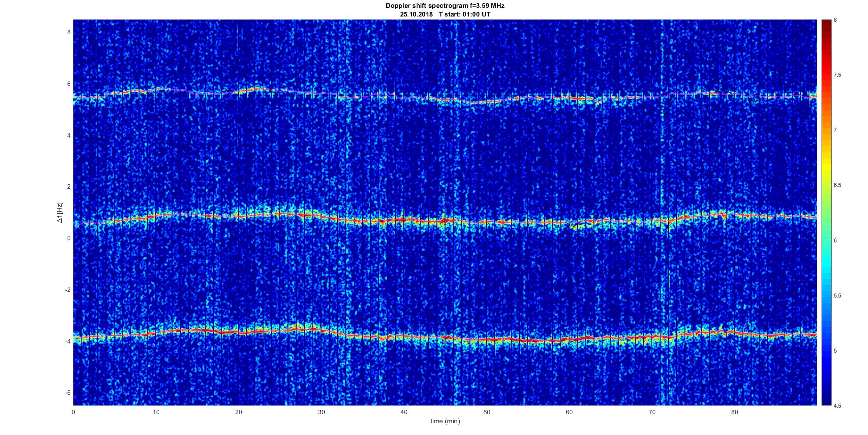Click the x-axis tick label '10'

[x=156, y=412]
